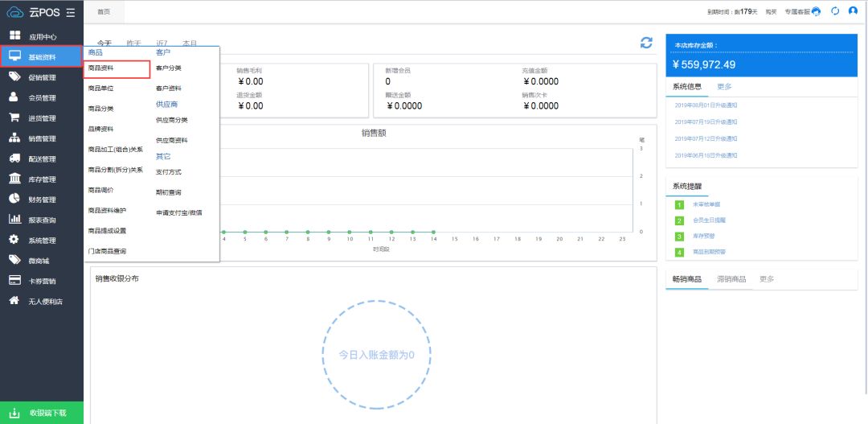Image resolution: width=868 pixels, height=424 pixels.
Task: Open 进货管理 cart icon
Action: (15, 117)
